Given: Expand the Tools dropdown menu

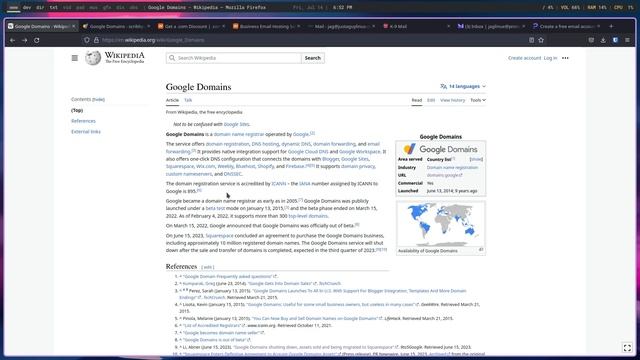Looking at the screenshot, I should (x=478, y=100).
